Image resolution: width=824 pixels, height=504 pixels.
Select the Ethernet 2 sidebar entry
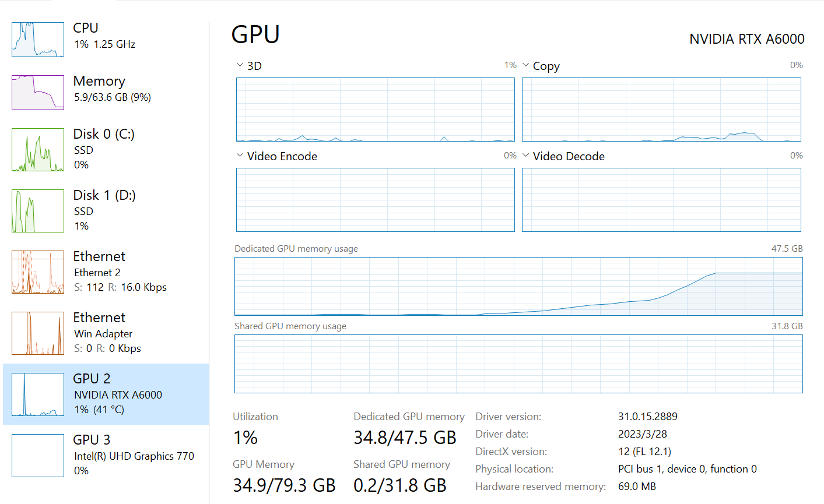click(x=99, y=257)
